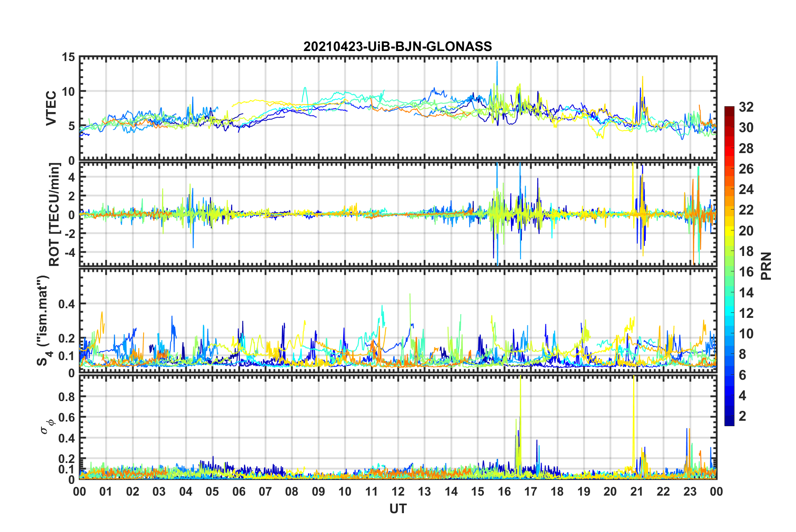Viewport: 796px width, 532px height.
Task: Click colorbar tick label 24
Action: pyautogui.click(x=746, y=189)
